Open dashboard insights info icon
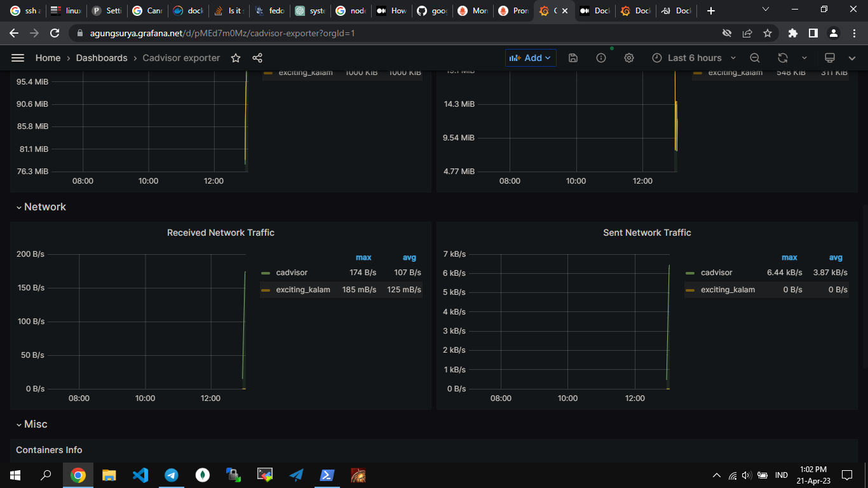This screenshot has width=868, height=488. 601,58
